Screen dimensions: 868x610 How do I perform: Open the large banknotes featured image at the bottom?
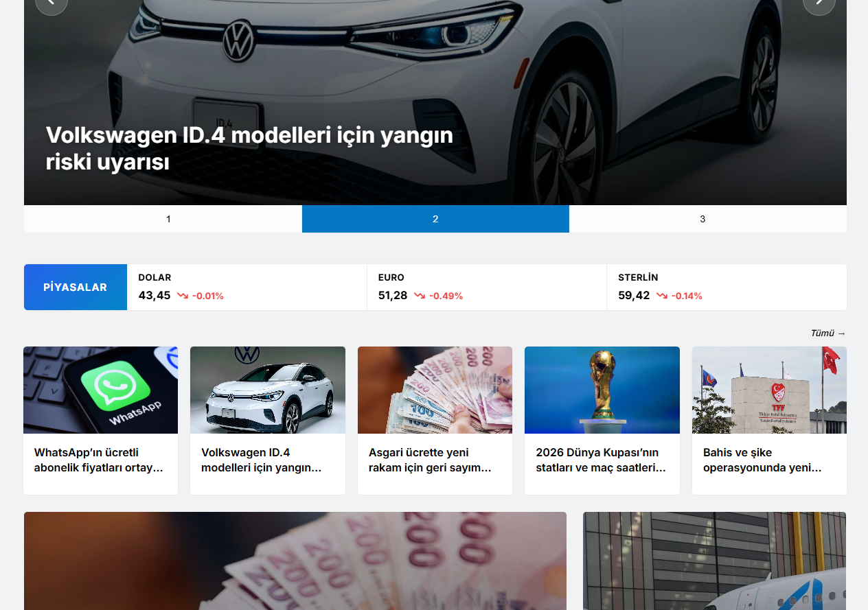pyautogui.click(x=295, y=561)
